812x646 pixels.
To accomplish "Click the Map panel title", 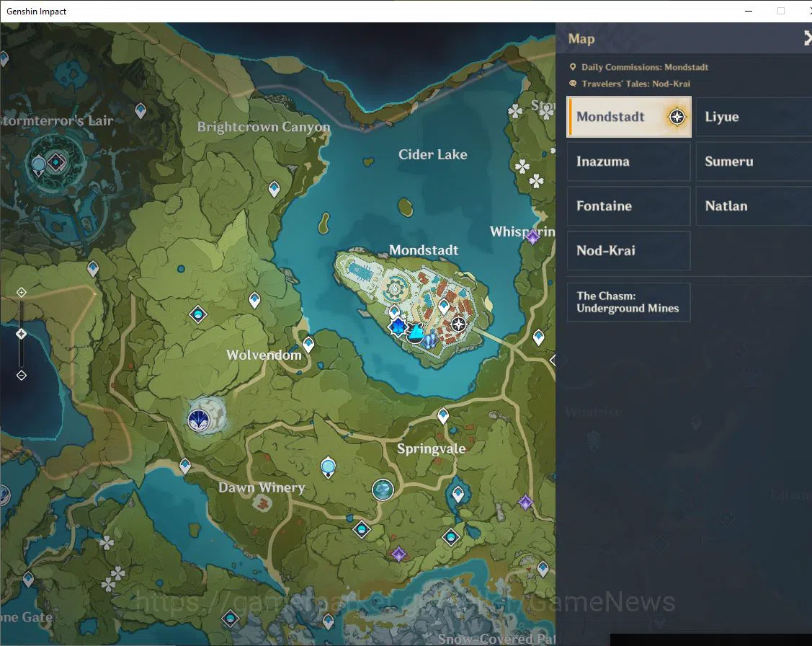I will (x=581, y=39).
